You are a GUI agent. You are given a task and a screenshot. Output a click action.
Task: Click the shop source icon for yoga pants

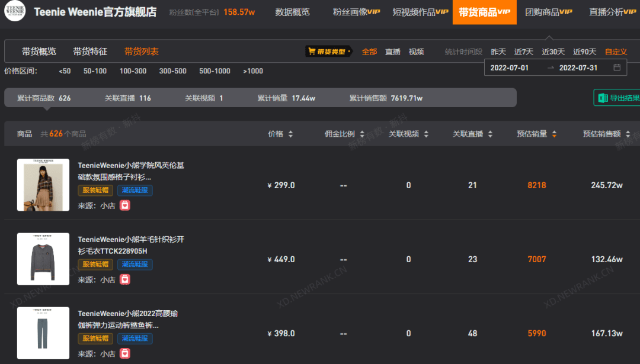pos(125,354)
